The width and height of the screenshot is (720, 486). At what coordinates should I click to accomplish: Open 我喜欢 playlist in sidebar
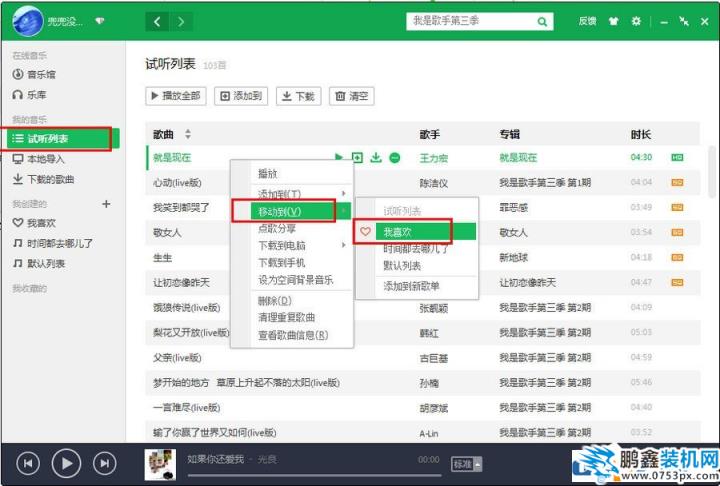pyautogui.click(x=34, y=223)
